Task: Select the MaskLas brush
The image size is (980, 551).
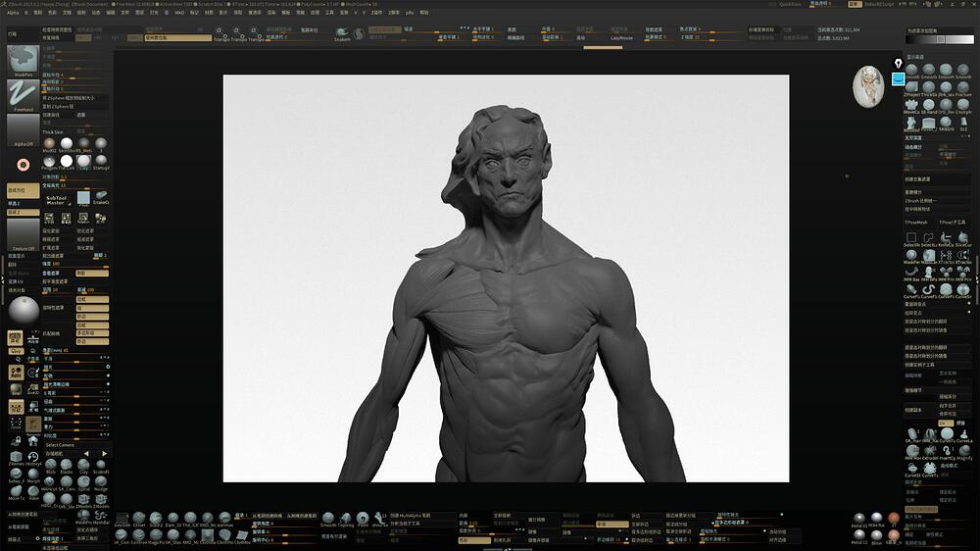Action: coord(929,256)
